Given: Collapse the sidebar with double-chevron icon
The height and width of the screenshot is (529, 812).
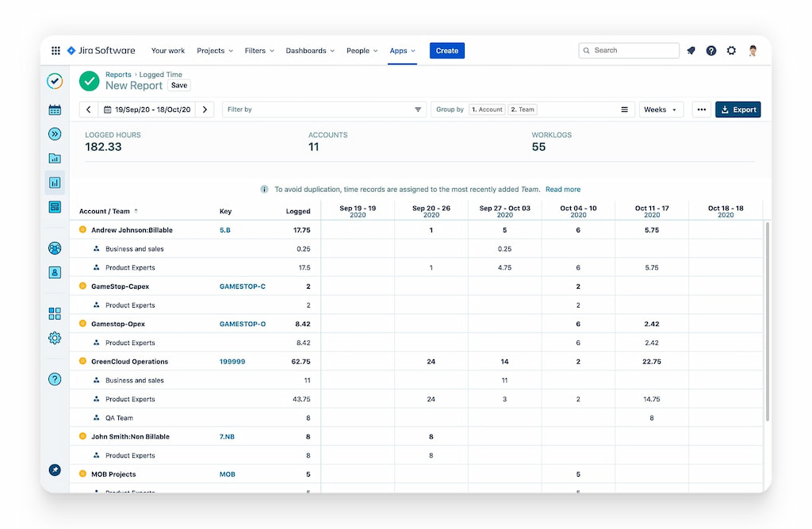Looking at the screenshot, I should point(55,134).
